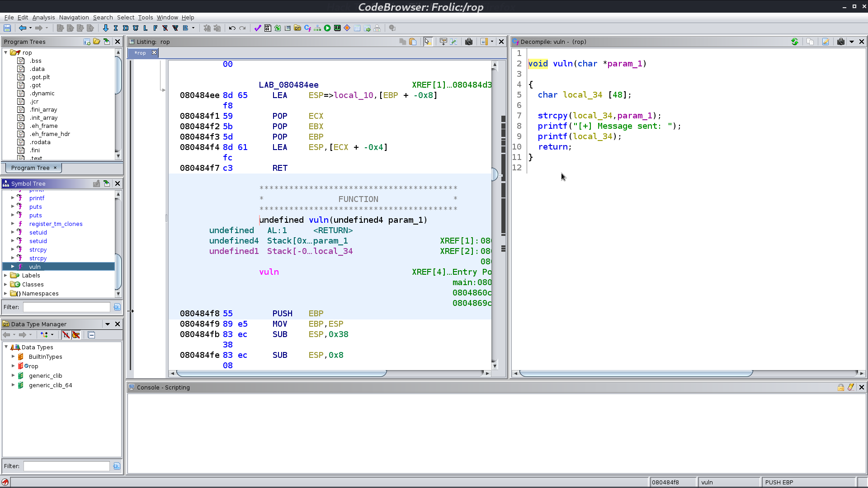Click the Undo arrow in toolbar
The height and width of the screenshot is (488, 868).
pos(232,28)
